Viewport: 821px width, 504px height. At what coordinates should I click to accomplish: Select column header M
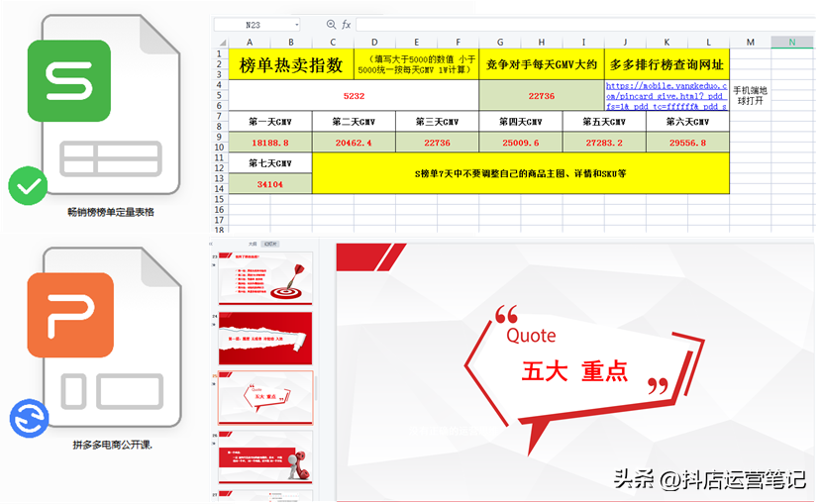tap(751, 43)
